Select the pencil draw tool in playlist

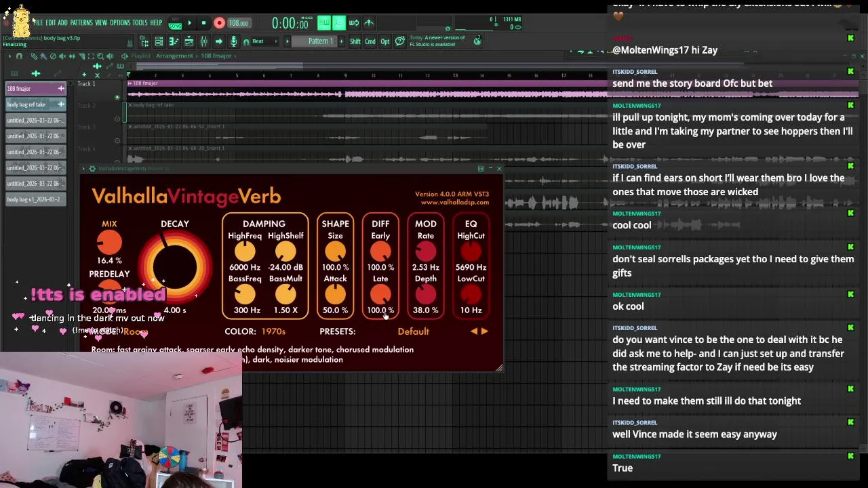point(34,56)
